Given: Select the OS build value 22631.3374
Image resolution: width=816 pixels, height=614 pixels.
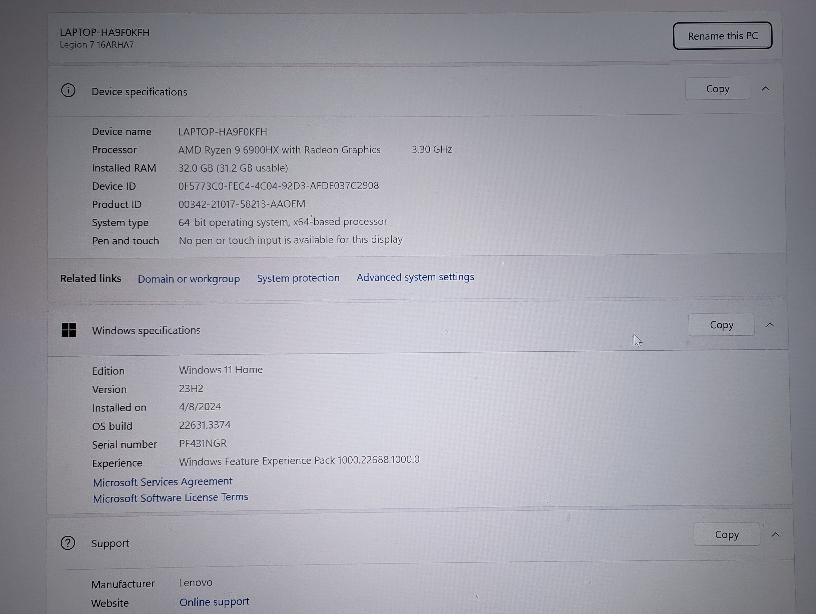Looking at the screenshot, I should coord(205,425).
